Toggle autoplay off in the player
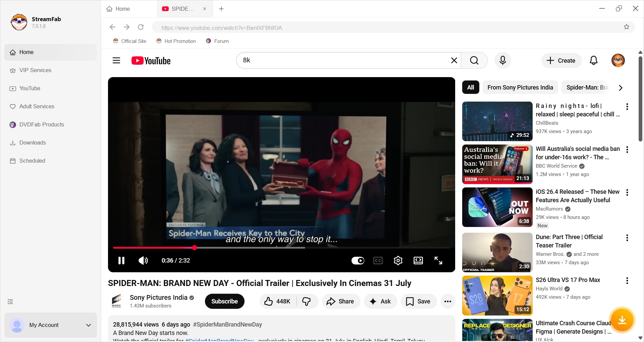The image size is (644, 342). coord(358,261)
